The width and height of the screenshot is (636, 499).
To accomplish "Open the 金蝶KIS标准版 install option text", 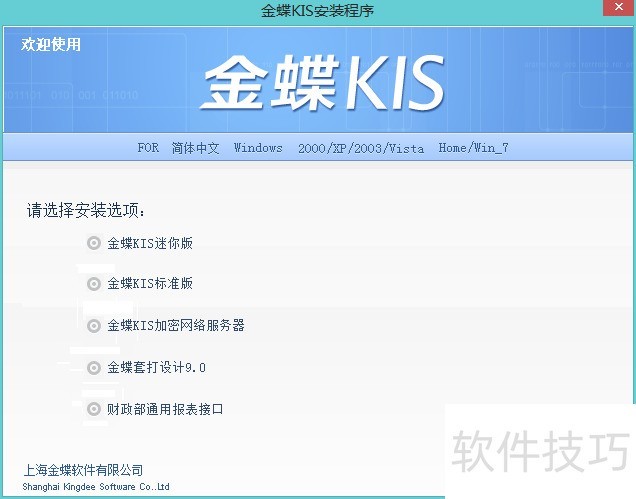I will click(150, 284).
